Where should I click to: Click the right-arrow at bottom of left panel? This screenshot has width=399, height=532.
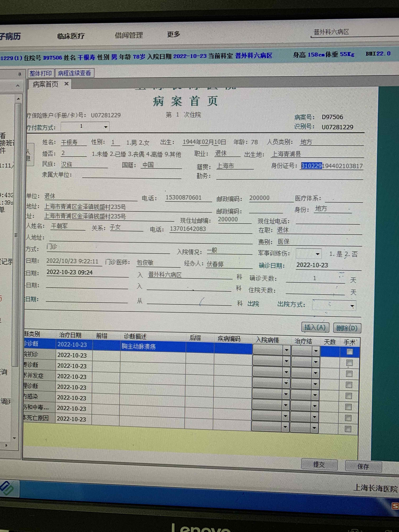click(6, 445)
